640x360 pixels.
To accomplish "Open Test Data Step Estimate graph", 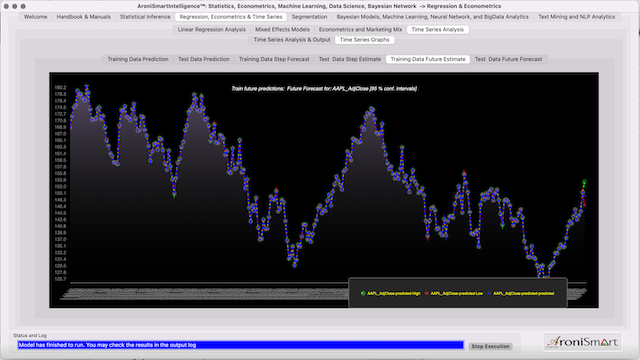I will (350, 59).
